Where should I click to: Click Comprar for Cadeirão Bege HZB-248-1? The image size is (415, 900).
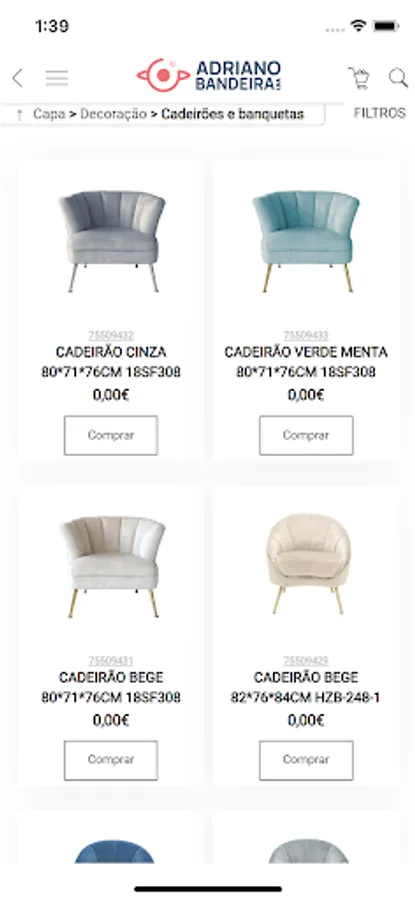[306, 760]
